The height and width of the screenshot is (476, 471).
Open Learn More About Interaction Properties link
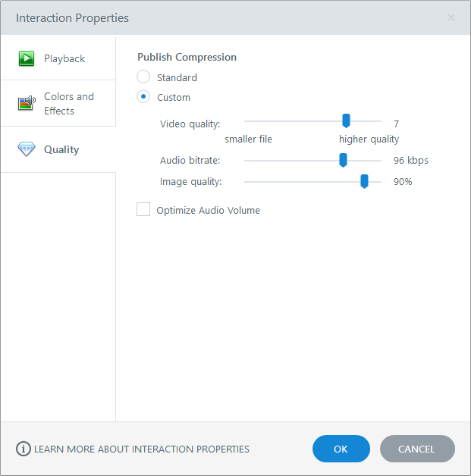(142, 449)
